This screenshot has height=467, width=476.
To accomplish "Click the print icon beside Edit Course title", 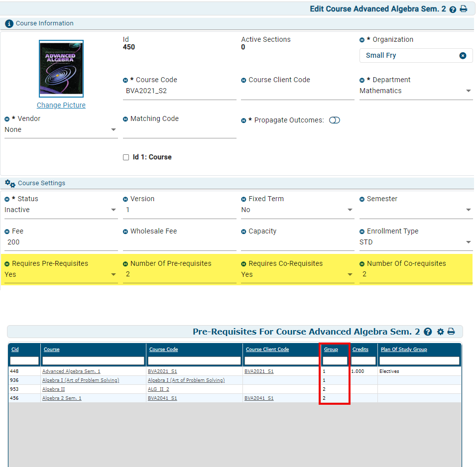I will click(464, 9).
